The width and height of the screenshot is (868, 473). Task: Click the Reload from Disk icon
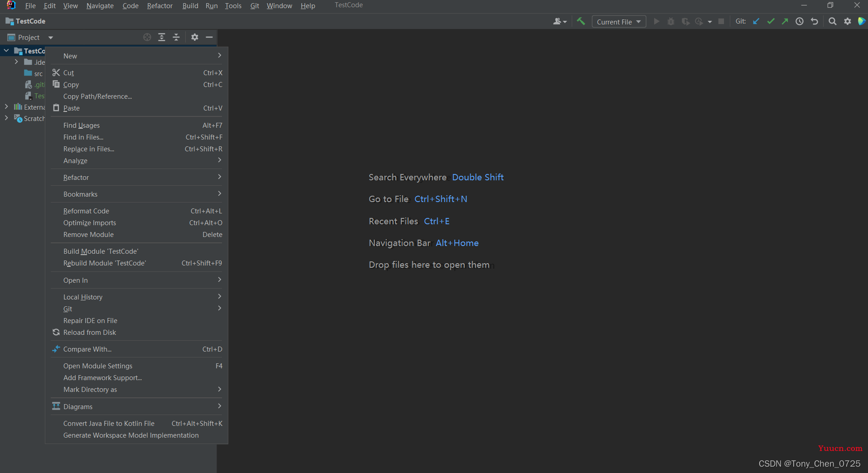56,332
